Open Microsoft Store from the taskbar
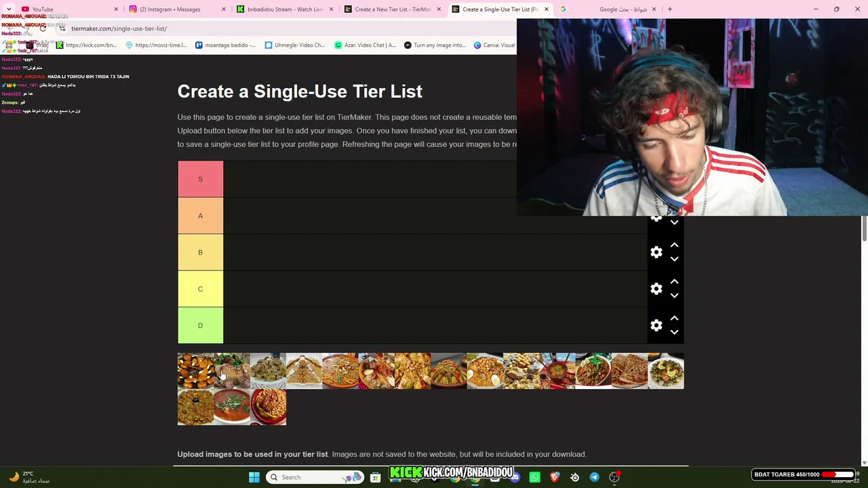 pos(375,477)
